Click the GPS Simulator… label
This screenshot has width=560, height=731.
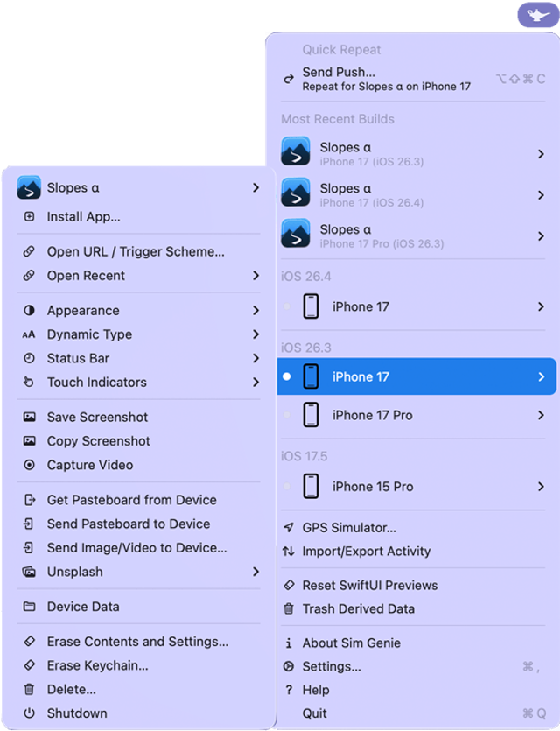349,527
